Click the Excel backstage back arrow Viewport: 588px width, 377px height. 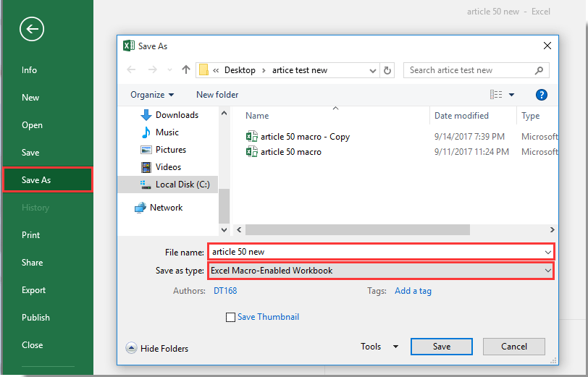point(32,30)
